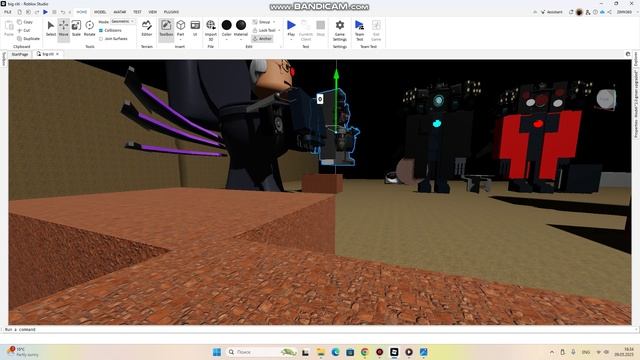The height and width of the screenshot is (360, 640).
Task: Choose the Select tool in the ribbon
Action: tap(51, 29)
